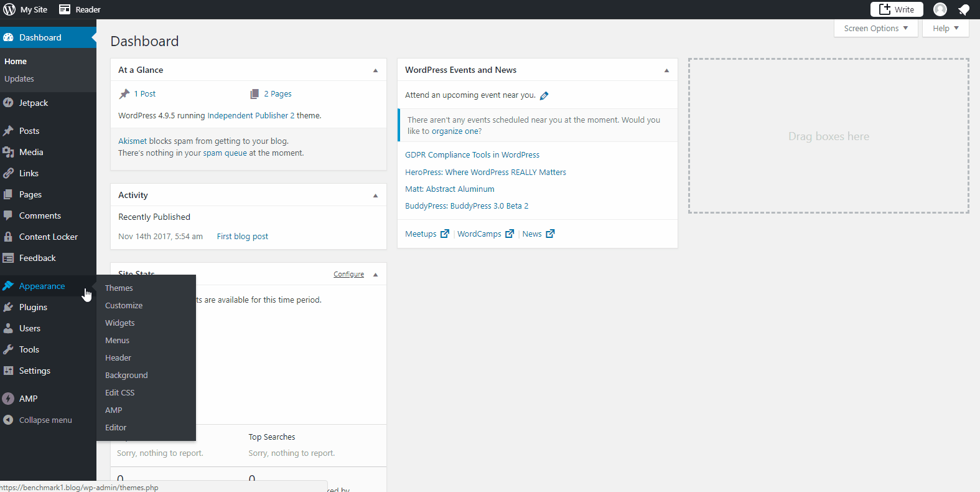980x492 pixels.
Task: Open the Reader icon in top bar
Action: 65,9
